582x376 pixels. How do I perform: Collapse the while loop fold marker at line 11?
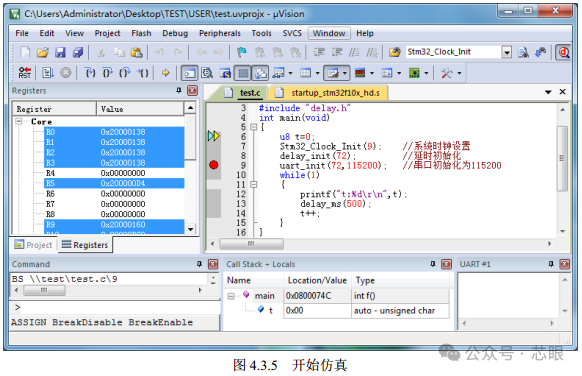tap(254, 184)
